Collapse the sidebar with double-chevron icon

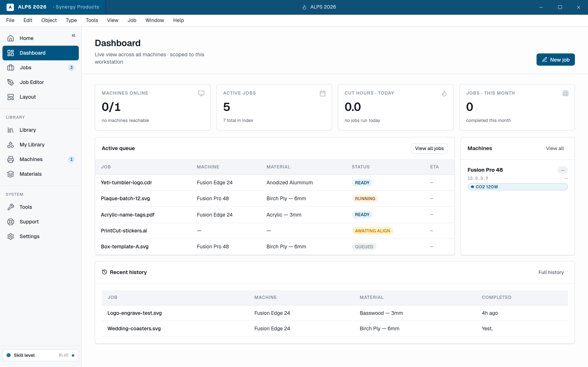coord(73,35)
